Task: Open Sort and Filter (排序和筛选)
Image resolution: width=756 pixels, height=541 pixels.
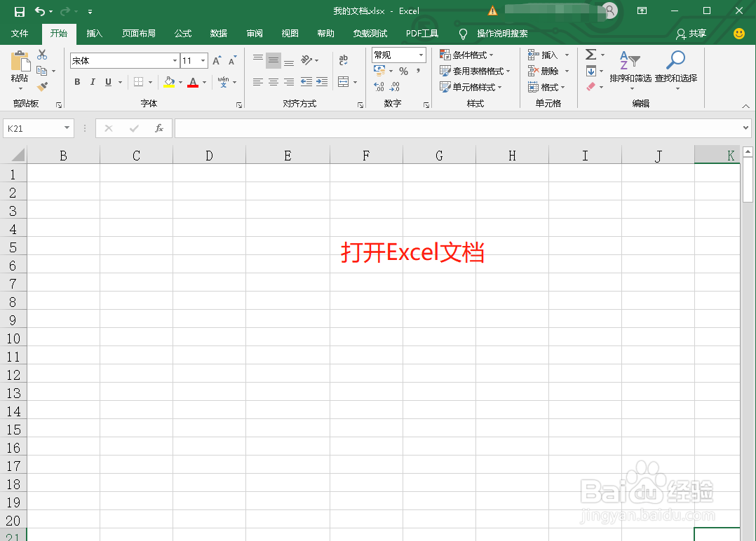Action: (630, 69)
